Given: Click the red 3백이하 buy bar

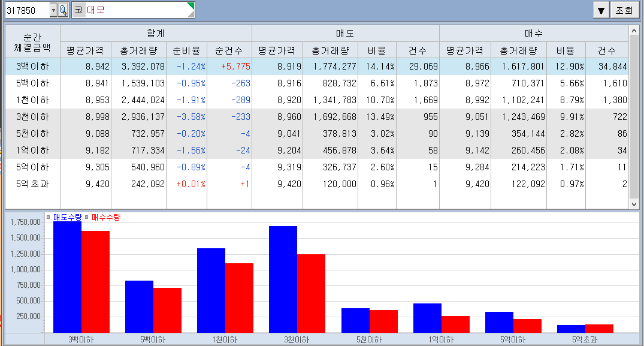Looking at the screenshot, I should click(x=96, y=282).
